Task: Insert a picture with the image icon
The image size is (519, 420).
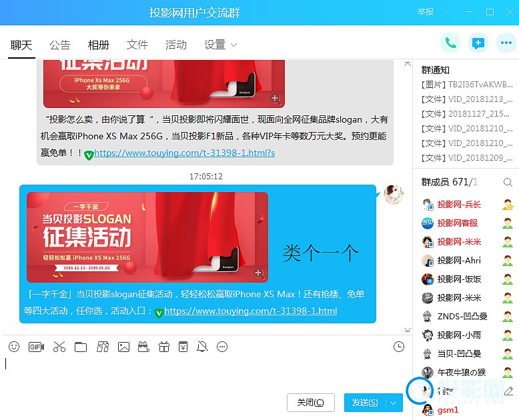Action: (124, 347)
